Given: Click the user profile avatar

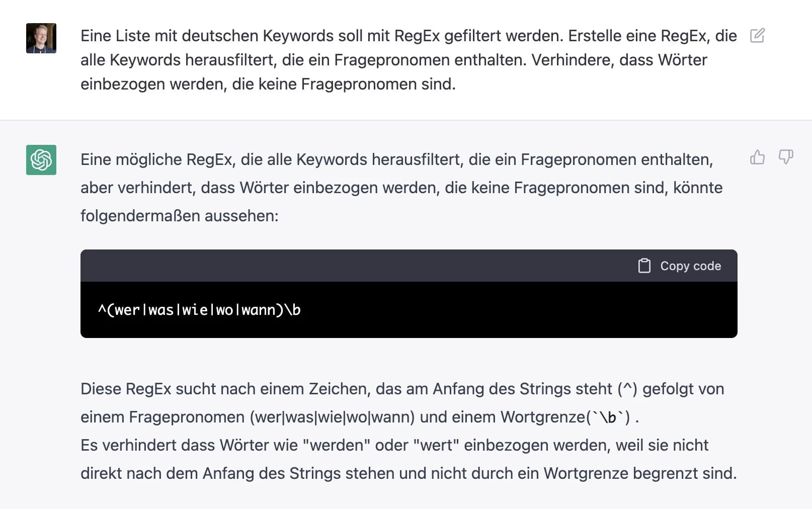Looking at the screenshot, I should point(41,38).
